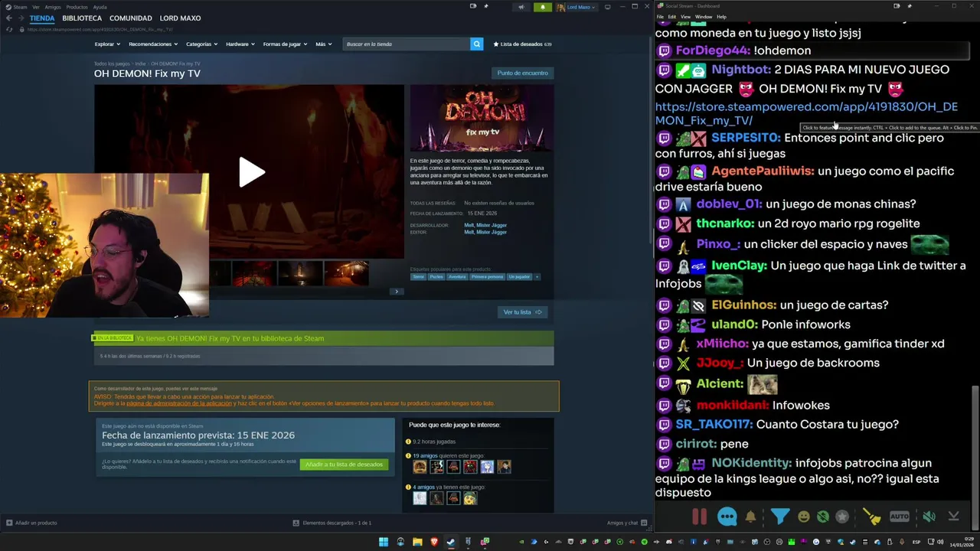Open the Steam announcements megaphone

pos(521,7)
